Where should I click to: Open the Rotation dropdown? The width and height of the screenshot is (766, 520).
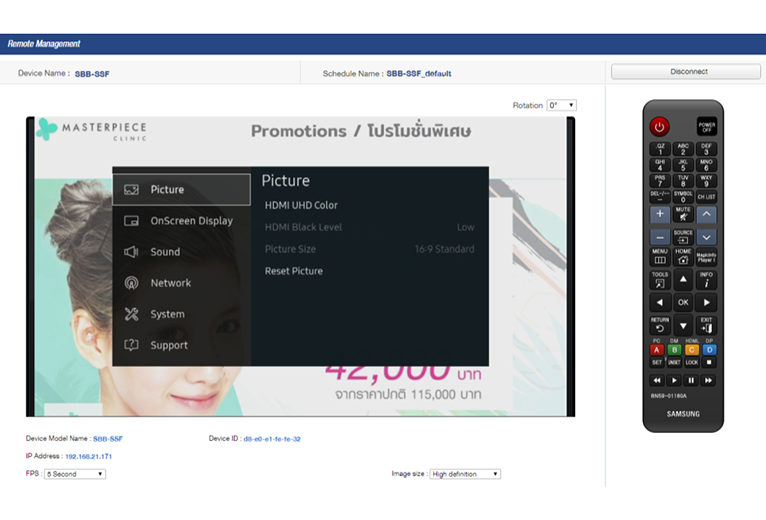coord(561,106)
